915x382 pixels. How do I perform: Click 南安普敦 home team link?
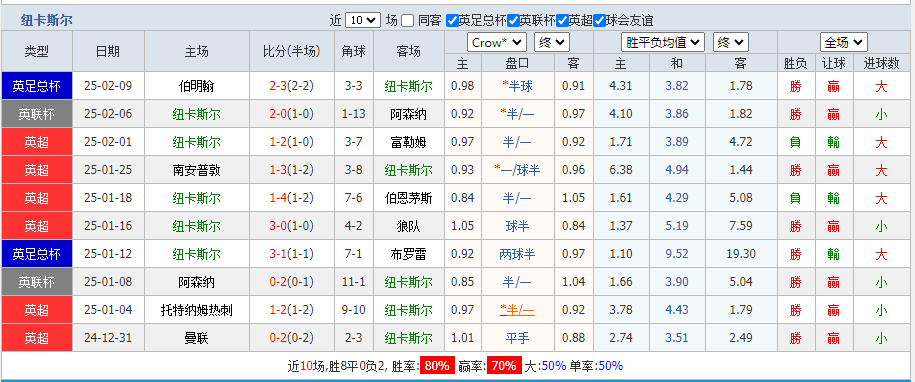[x=197, y=170]
